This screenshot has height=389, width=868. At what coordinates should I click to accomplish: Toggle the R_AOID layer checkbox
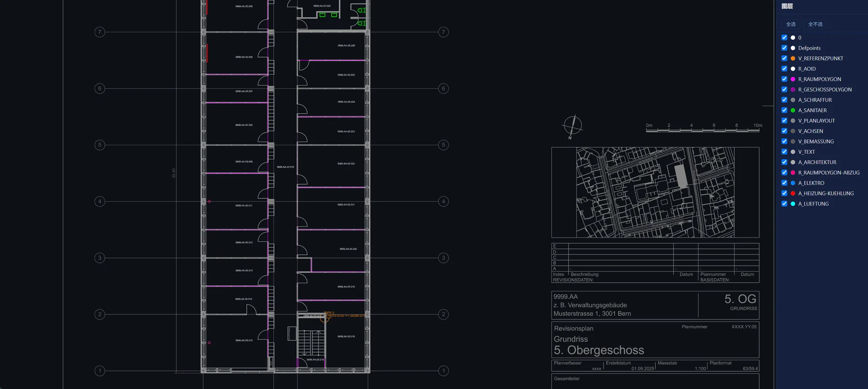pyautogui.click(x=784, y=69)
